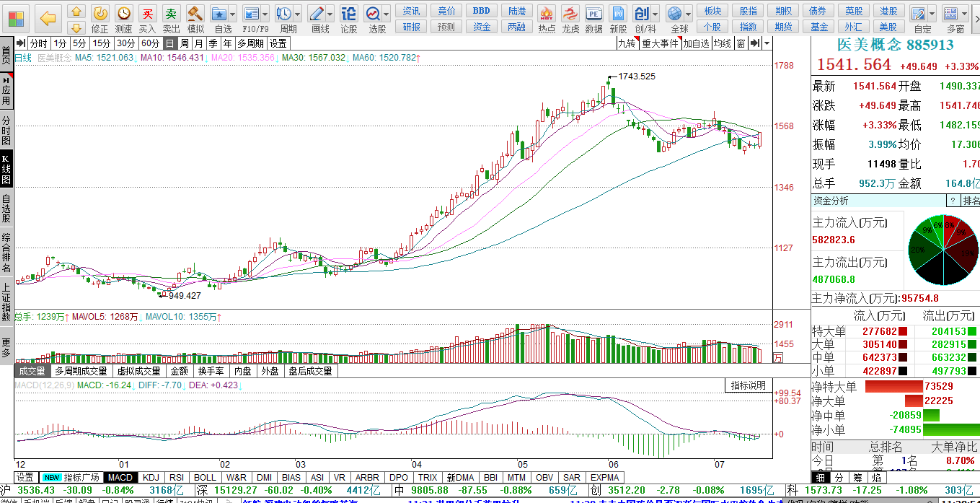Click the 卖出 (sell) toolbar icon

click(171, 14)
